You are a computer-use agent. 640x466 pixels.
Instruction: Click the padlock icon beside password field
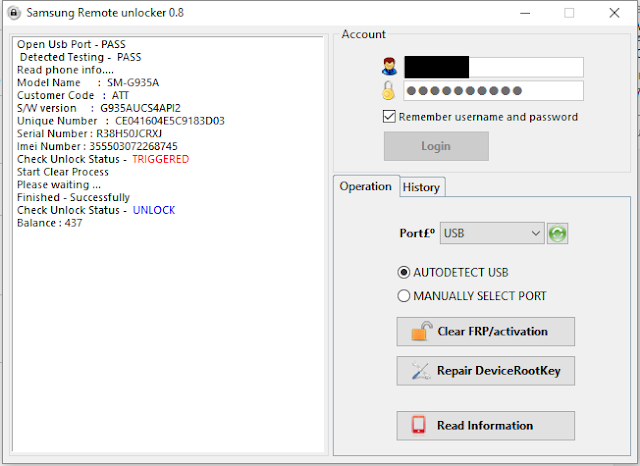pos(388,90)
